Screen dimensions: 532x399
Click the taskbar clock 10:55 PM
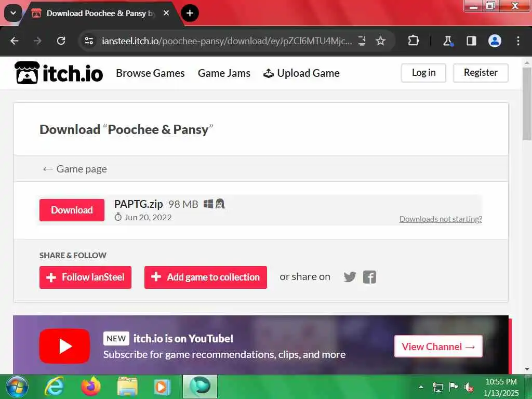501,382
